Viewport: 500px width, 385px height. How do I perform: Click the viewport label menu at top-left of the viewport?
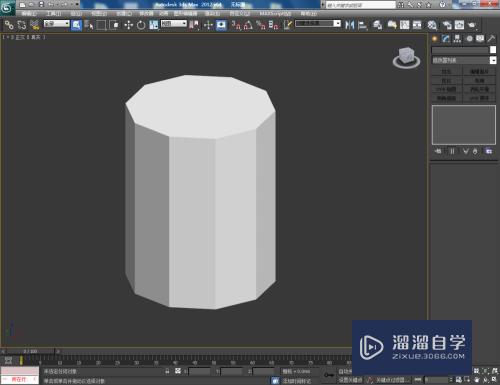pos(24,37)
